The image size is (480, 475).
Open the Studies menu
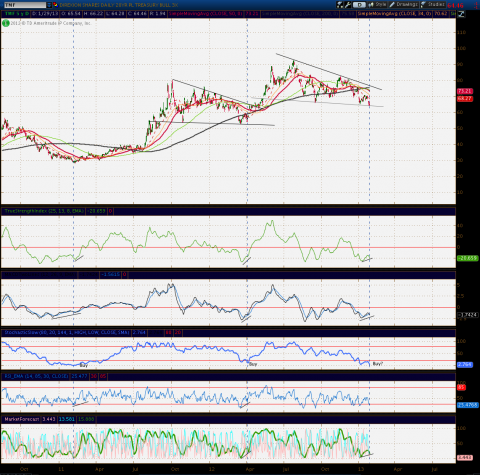433,5
